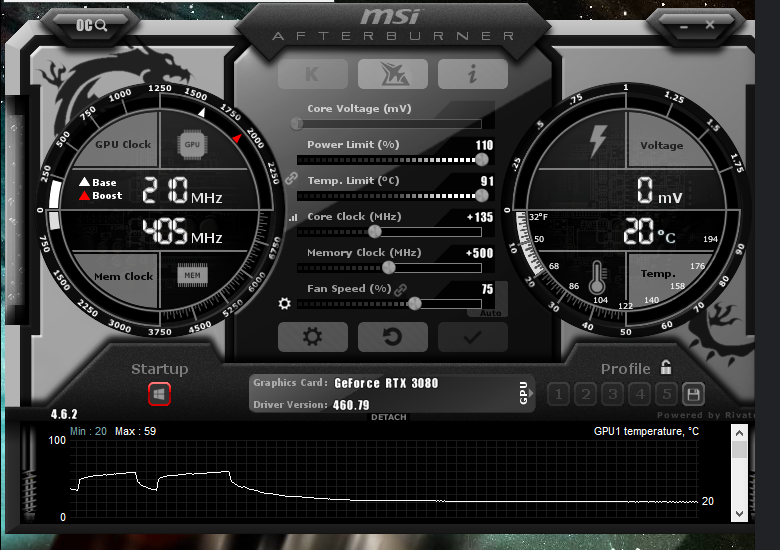This screenshot has width=780, height=550.
Task: Click the driver version 460.79 text
Action: click(x=351, y=405)
